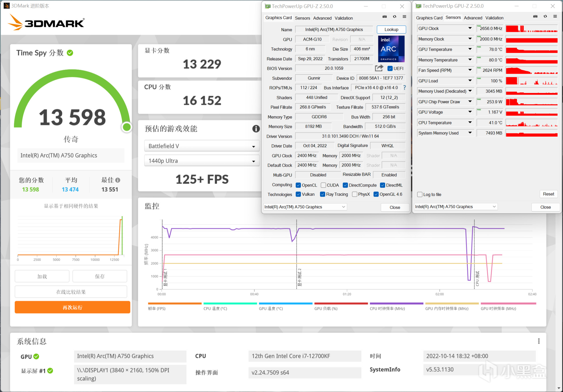Toggle the CUDA checkbox
The image size is (563, 392).
323,185
